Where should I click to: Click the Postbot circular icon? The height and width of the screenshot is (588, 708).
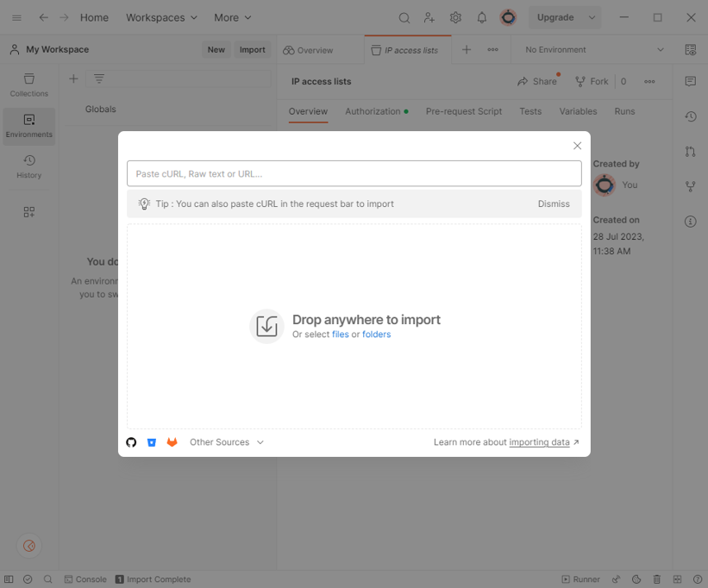(29, 546)
